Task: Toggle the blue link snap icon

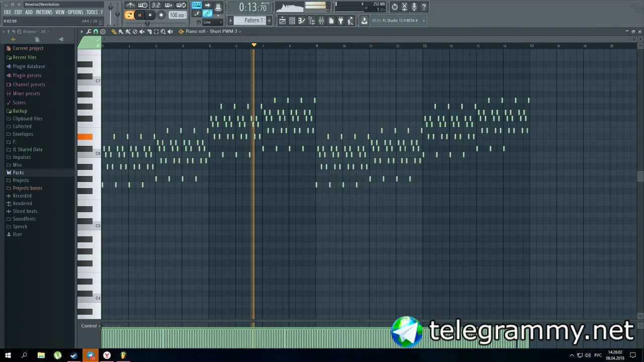Action: [207, 14]
